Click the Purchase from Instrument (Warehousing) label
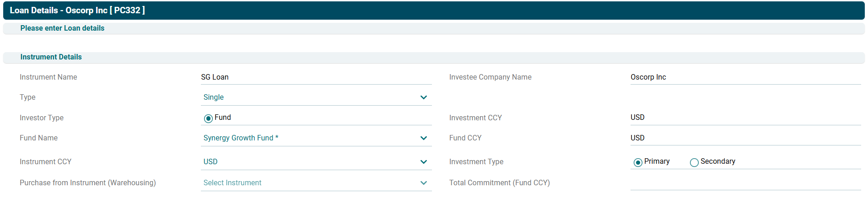868x204 pixels. click(x=88, y=183)
